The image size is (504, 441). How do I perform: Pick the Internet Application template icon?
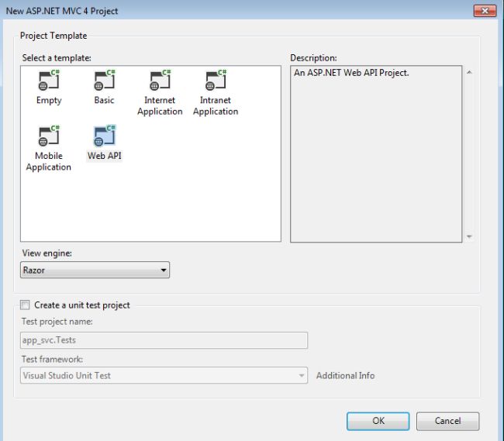point(159,81)
